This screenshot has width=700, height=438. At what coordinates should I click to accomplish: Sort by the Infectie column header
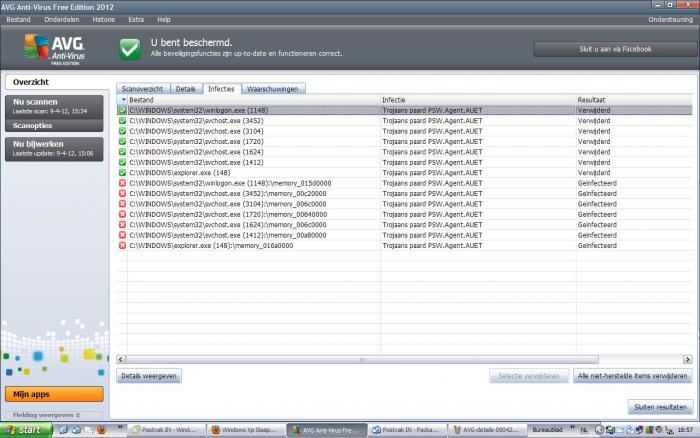point(478,100)
